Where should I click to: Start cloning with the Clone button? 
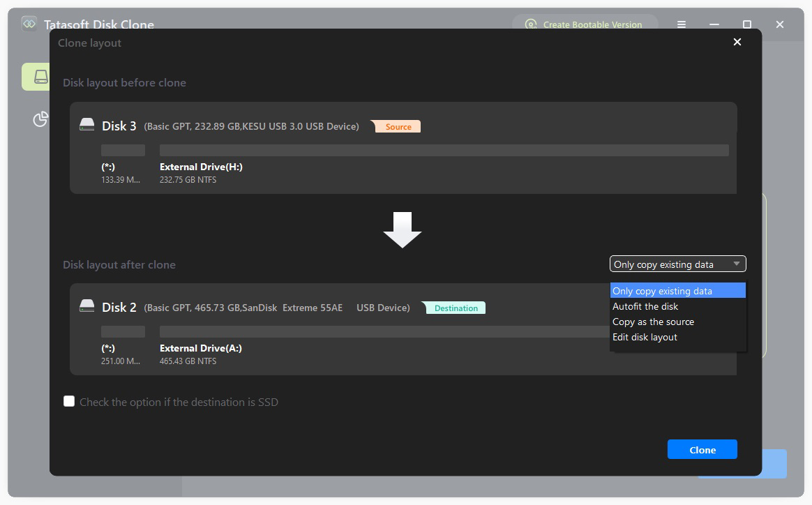702,449
